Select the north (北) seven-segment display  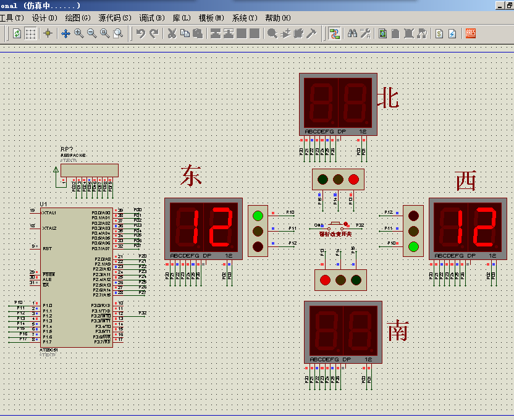pyautogui.click(x=338, y=104)
